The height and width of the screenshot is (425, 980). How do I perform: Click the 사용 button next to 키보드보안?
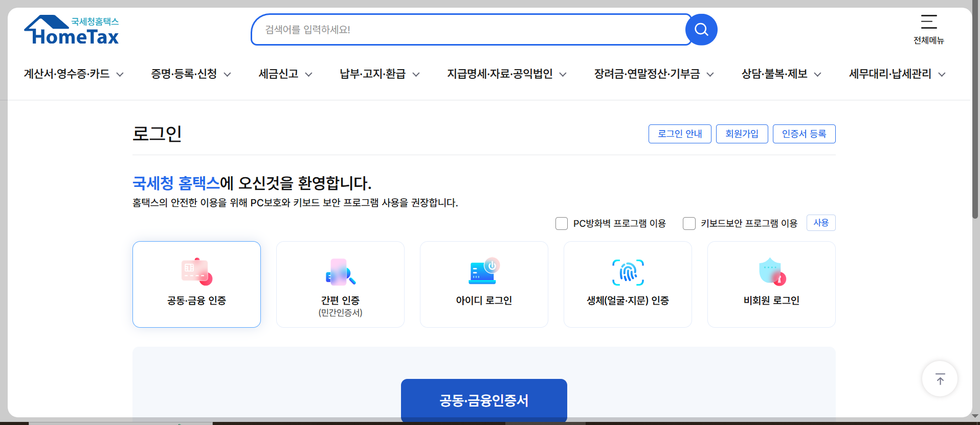(x=821, y=223)
